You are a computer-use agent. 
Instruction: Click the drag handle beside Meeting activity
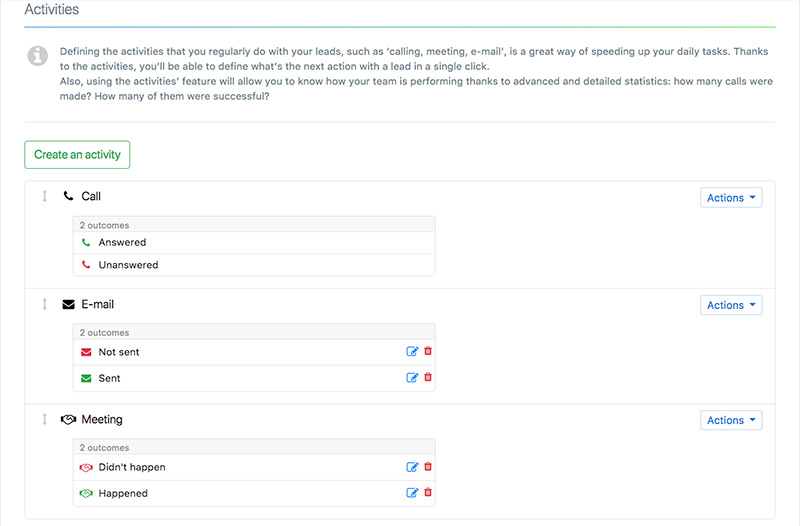click(44, 420)
